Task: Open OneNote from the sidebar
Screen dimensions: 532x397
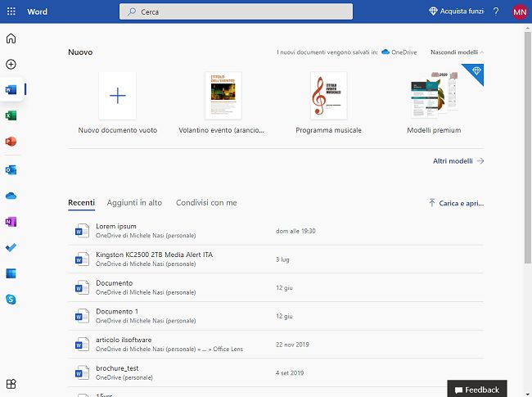Action: pyautogui.click(x=11, y=222)
